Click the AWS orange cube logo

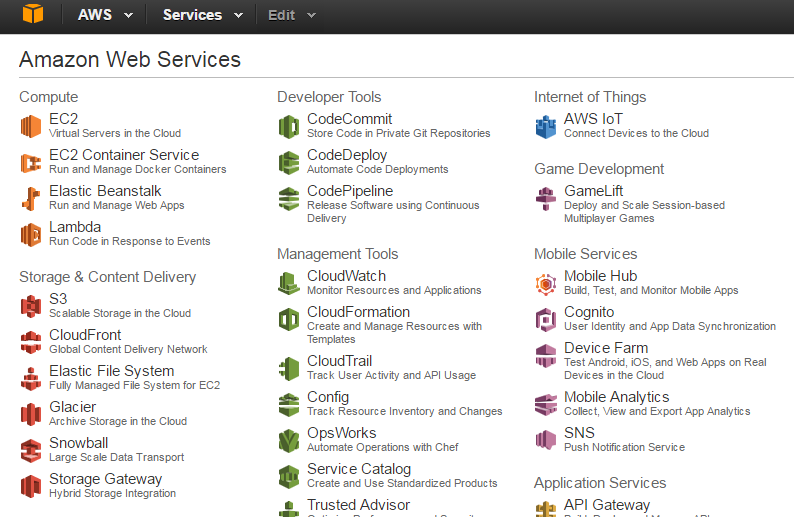pos(32,15)
